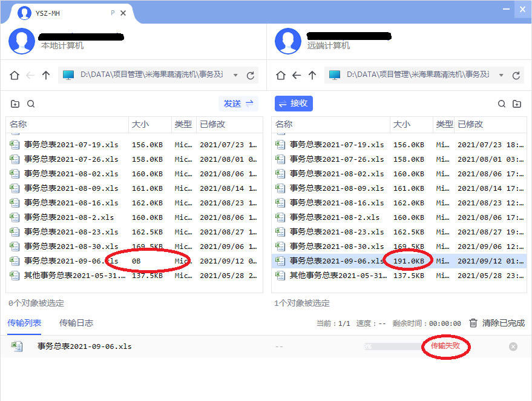
Task: Select local file 事务总表2021-09-06.xls
Action: point(134,261)
